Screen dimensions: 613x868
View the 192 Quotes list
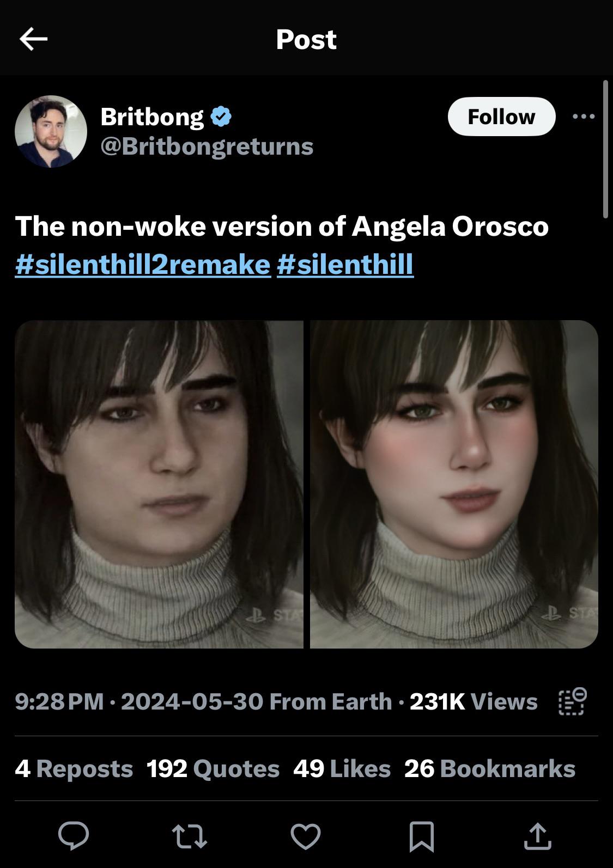213,768
